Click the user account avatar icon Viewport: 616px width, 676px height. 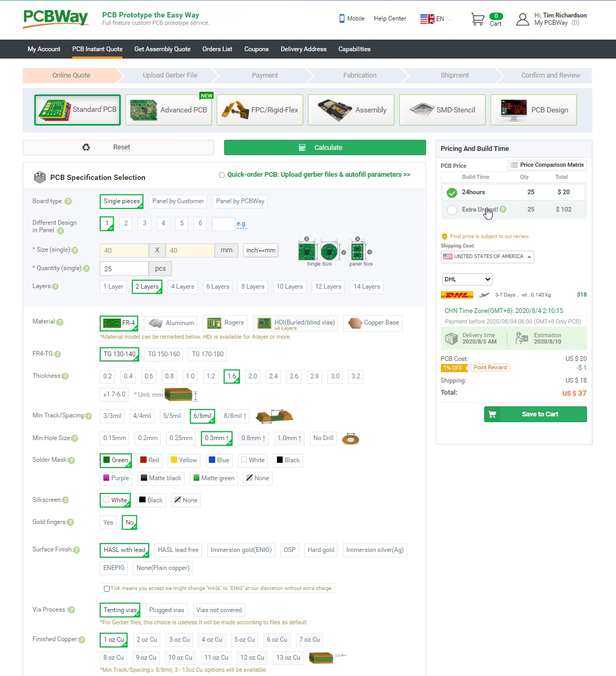pos(522,20)
